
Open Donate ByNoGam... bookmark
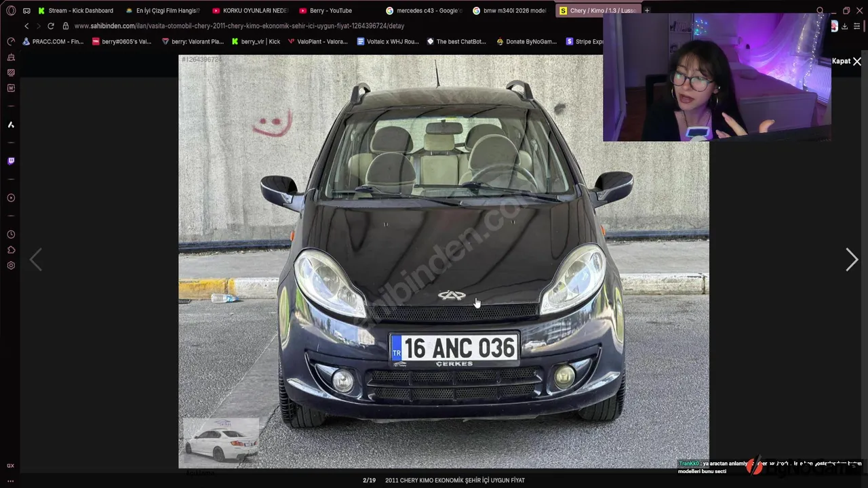pyautogui.click(x=526, y=41)
